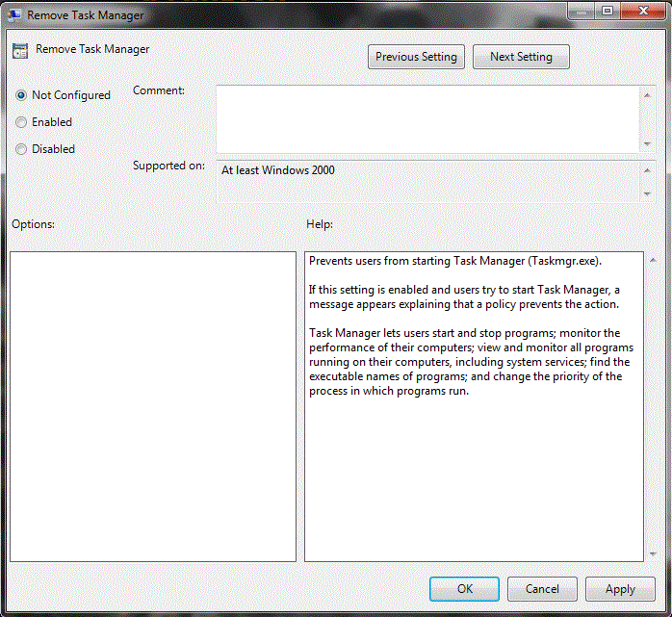Minimize the Remove Task Manager window
The height and width of the screenshot is (617, 672).
point(582,11)
